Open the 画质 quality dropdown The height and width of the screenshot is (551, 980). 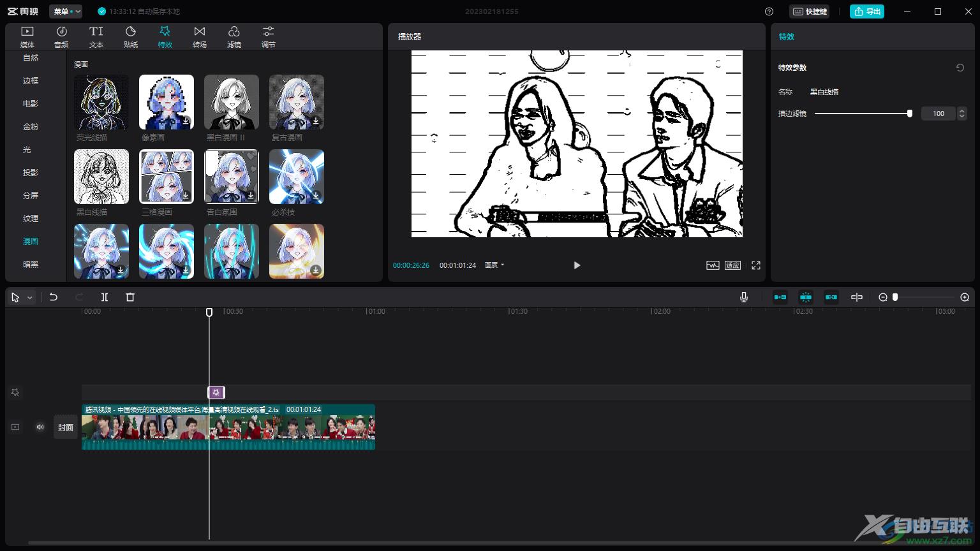coord(494,265)
